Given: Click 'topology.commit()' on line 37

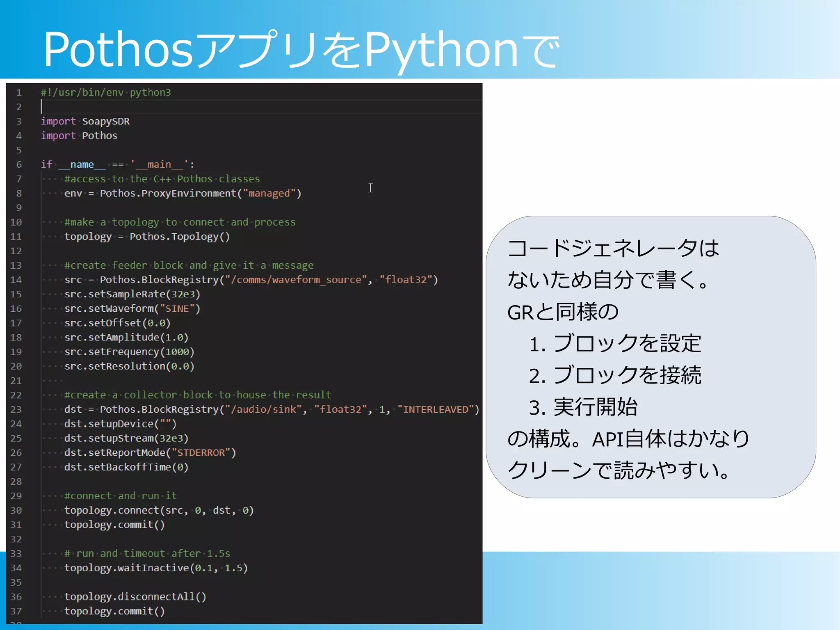Looking at the screenshot, I should point(114,612).
